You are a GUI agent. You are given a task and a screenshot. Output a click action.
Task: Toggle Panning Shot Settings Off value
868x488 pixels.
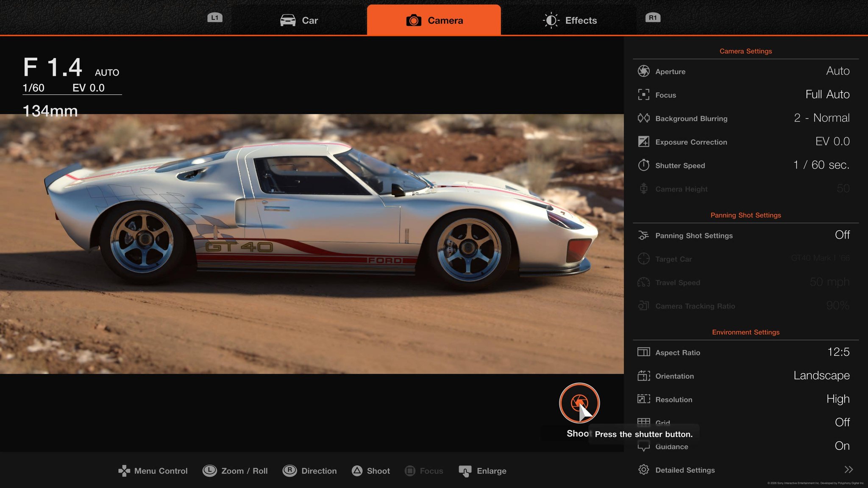click(842, 235)
